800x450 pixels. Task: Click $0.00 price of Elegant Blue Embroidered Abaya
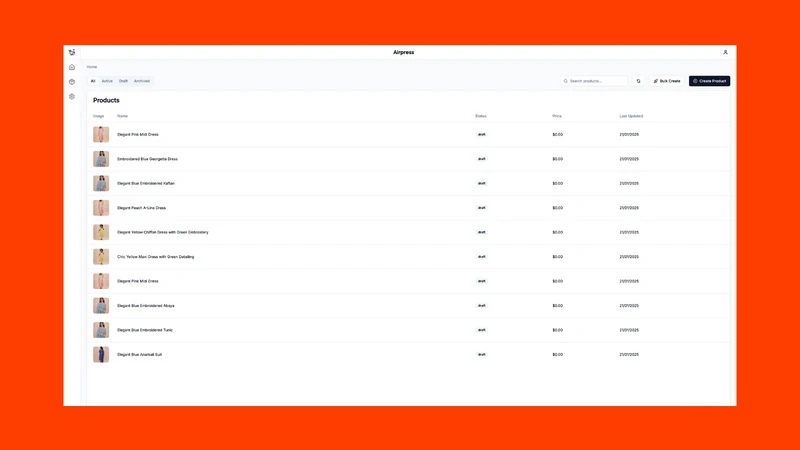pyautogui.click(x=557, y=306)
